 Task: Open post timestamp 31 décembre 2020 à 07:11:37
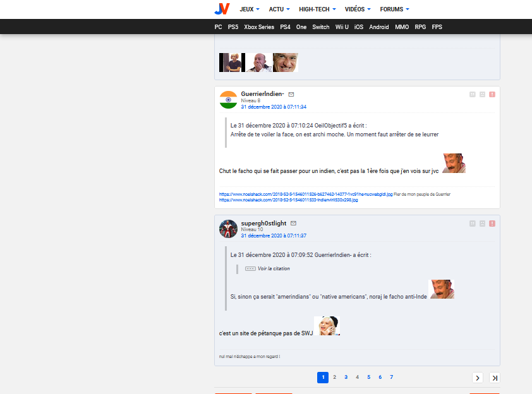pyautogui.click(x=274, y=236)
